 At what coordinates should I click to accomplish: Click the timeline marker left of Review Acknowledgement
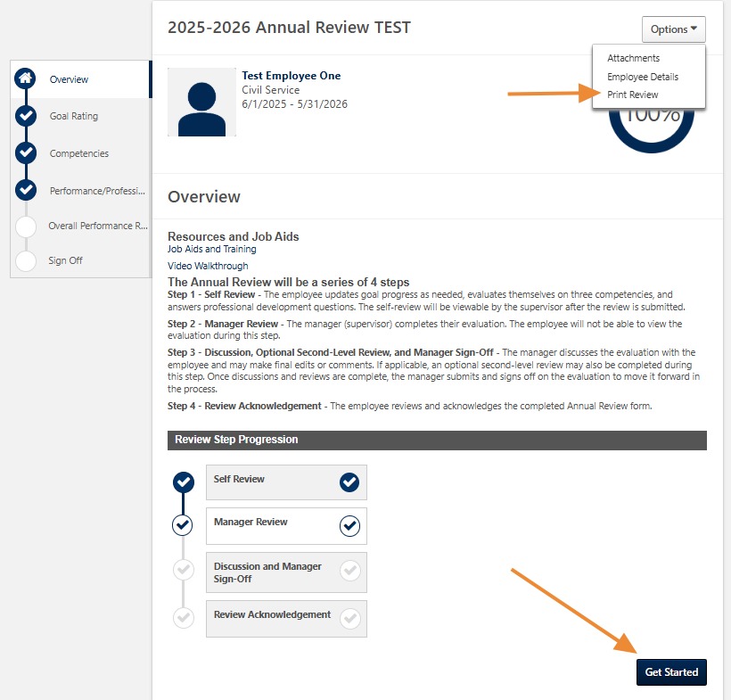pyautogui.click(x=184, y=618)
